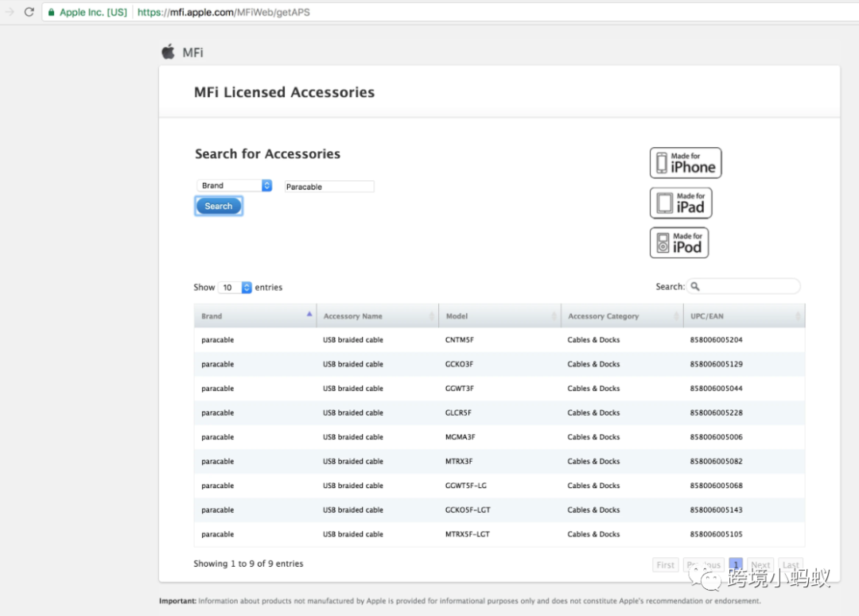Click UPC value 858006005068

[716, 486]
